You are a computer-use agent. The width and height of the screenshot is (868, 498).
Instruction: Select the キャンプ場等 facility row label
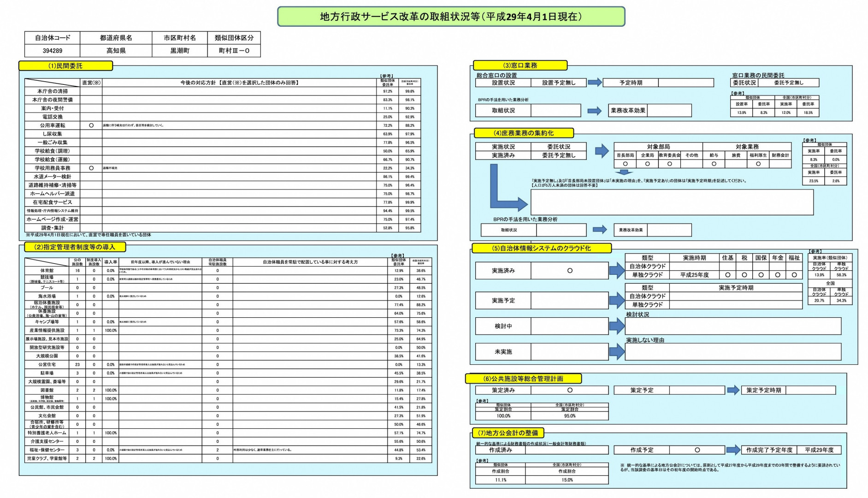(x=47, y=322)
